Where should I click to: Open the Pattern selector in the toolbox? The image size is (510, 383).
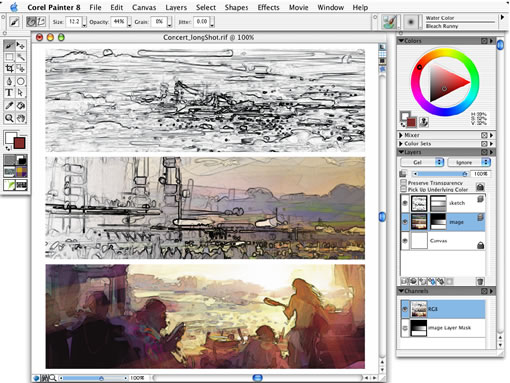pos(9,172)
